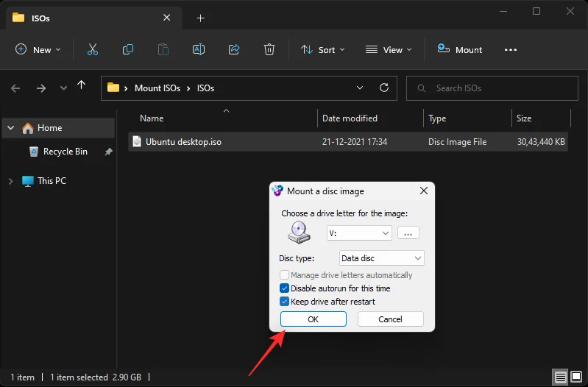Add a new tab with plus

click(x=201, y=18)
